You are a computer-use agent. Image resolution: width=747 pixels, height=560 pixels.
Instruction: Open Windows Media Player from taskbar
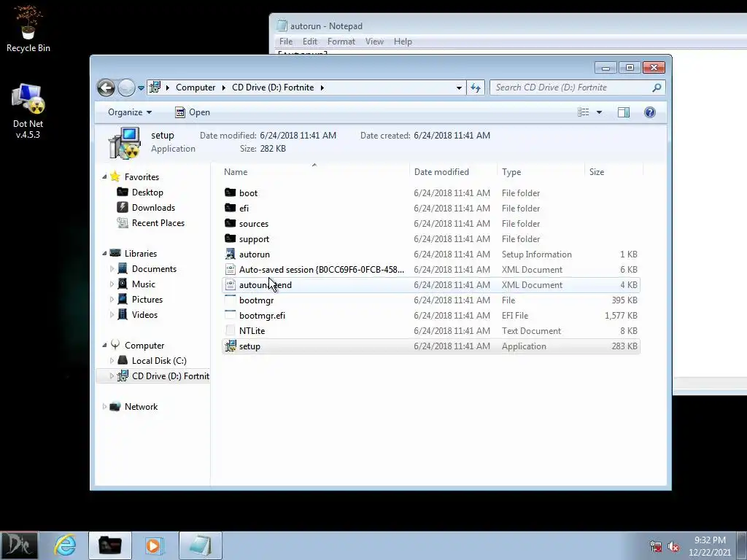pos(155,545)
